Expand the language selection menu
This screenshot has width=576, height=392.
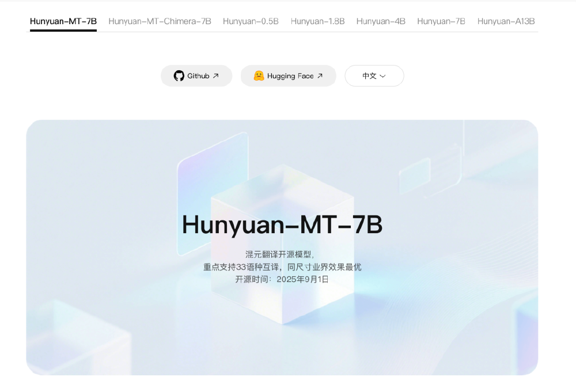coord(374,75)
